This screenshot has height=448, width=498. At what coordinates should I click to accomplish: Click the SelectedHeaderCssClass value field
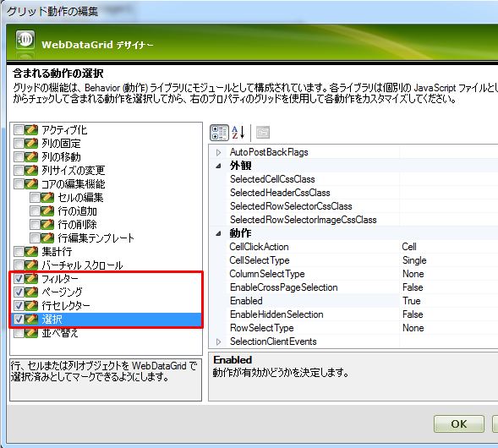pyautogui.click(x=448, y=193)
